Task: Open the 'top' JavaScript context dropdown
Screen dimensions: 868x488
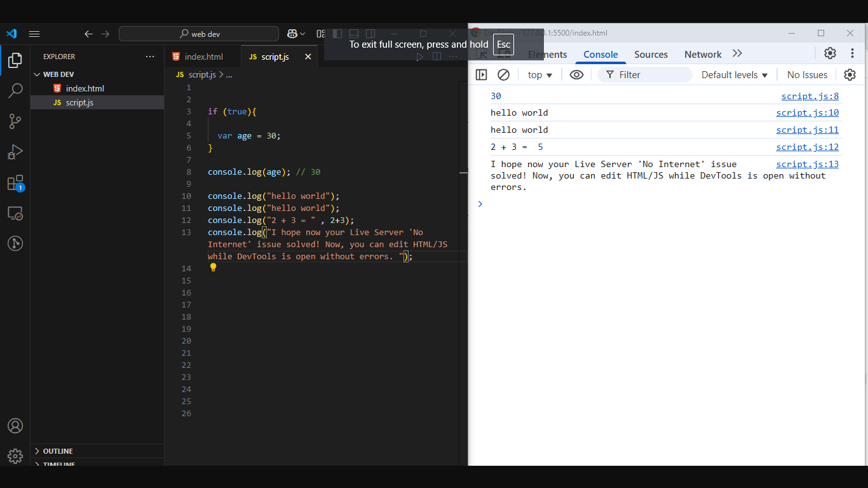Action: (x=540, y=75)
